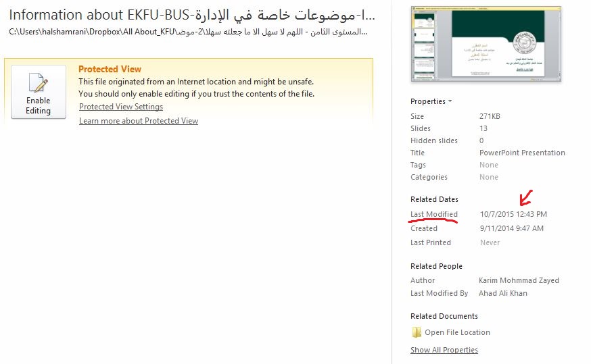The width and height of the screenshot is (591, 364).
Task: Click the Size value 271KB
Action: tap(490, 116)
